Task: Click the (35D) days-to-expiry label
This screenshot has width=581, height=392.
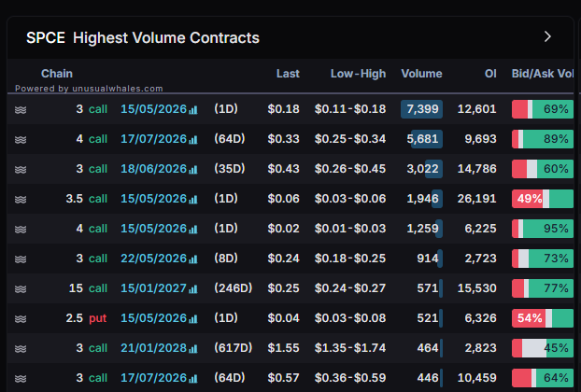Action: pyautogui.click(x=230, y=169)
